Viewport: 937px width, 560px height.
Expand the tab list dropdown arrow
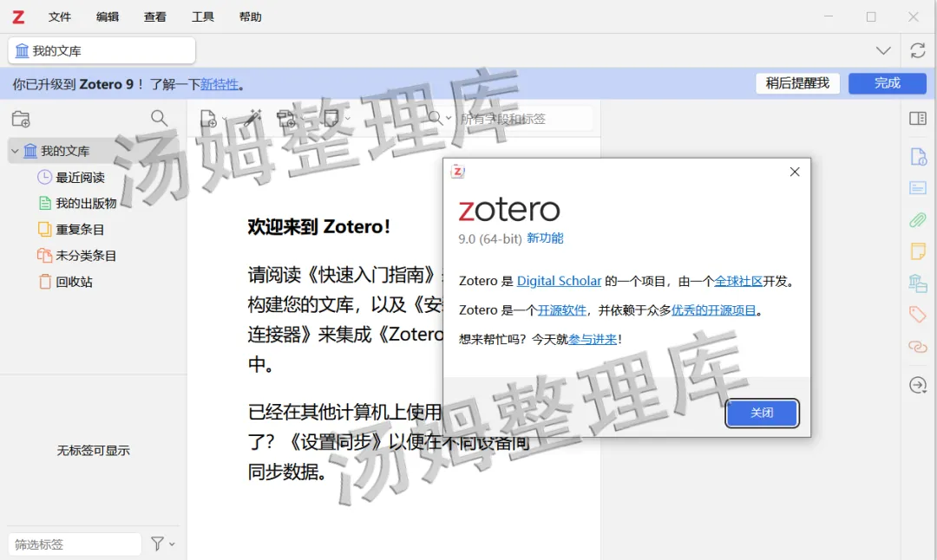pos(883,51)
